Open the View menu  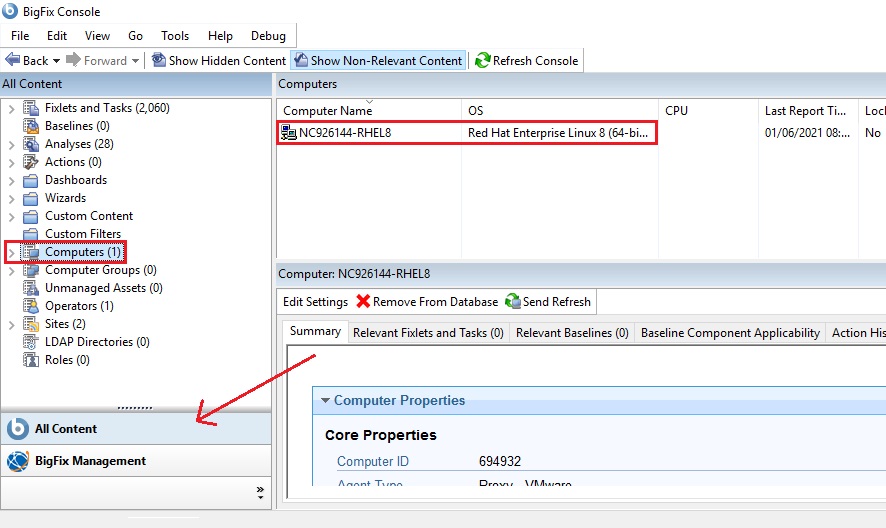point(97,36)
